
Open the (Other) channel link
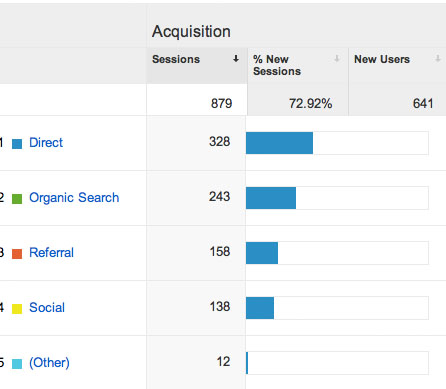tap(49, 363)
